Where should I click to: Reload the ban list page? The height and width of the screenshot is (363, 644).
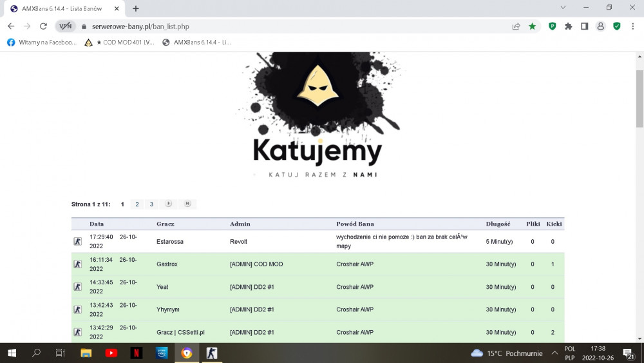pos(43,26)
